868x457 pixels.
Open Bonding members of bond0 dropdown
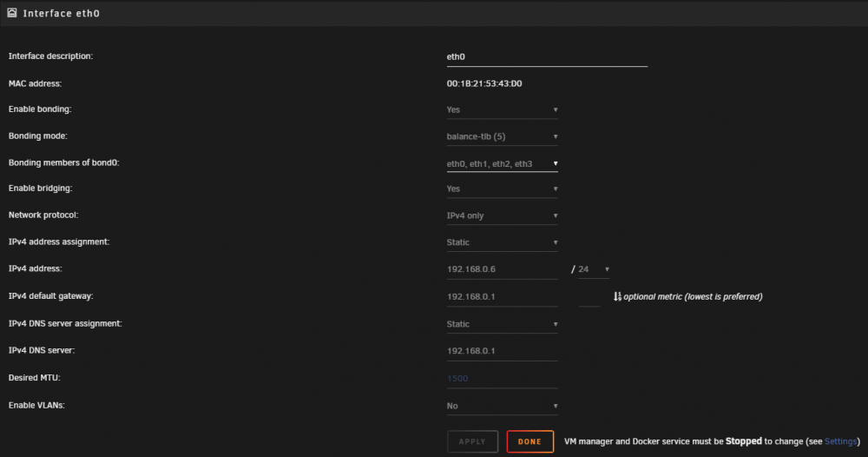coord(502,163)
